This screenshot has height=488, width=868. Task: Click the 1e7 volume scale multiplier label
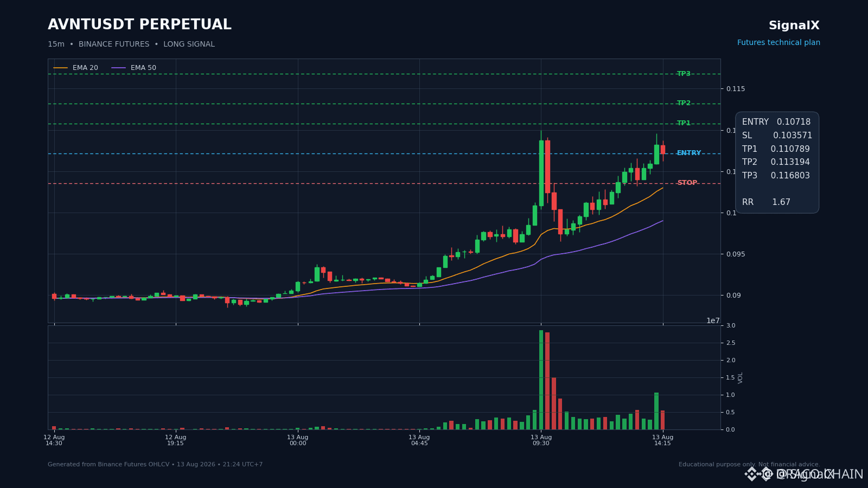[713, 320]
